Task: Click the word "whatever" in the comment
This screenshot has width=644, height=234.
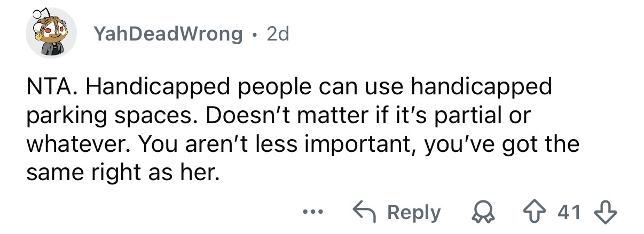Action: 78,145
